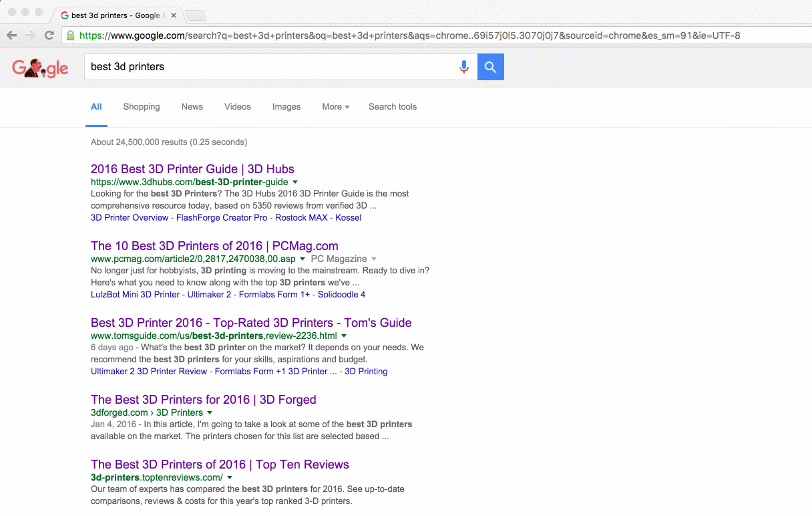Viewport: 812px width, 516px height.
Task: Expand the gray PC Magazine dropdown arrow
Action: click(374, 259)
